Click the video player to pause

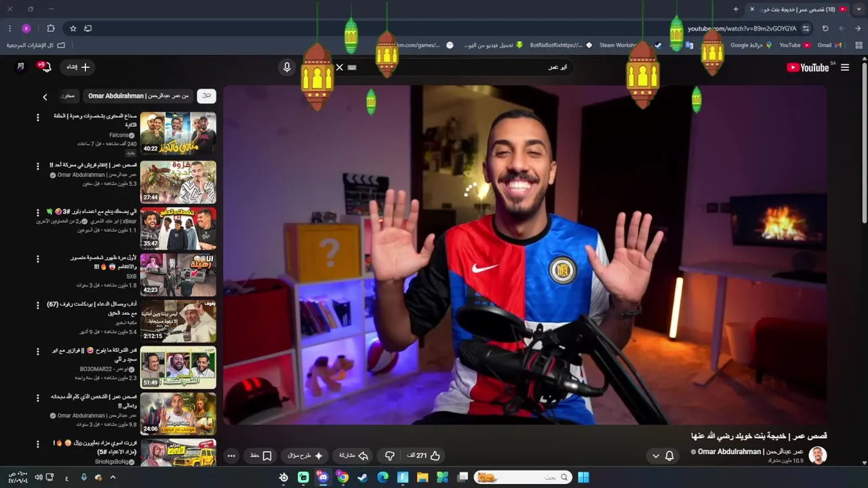click(x=525, y=255)
